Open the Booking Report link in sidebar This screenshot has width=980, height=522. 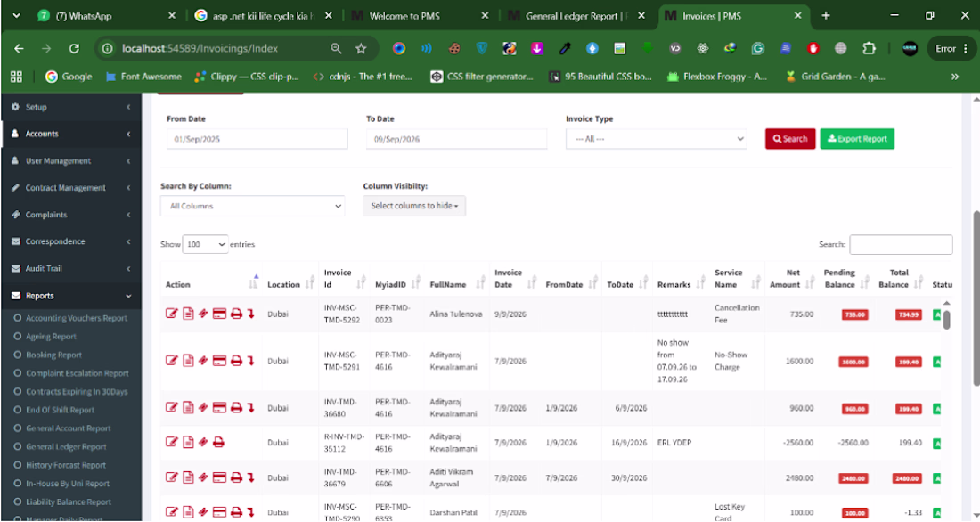(53, 355)
